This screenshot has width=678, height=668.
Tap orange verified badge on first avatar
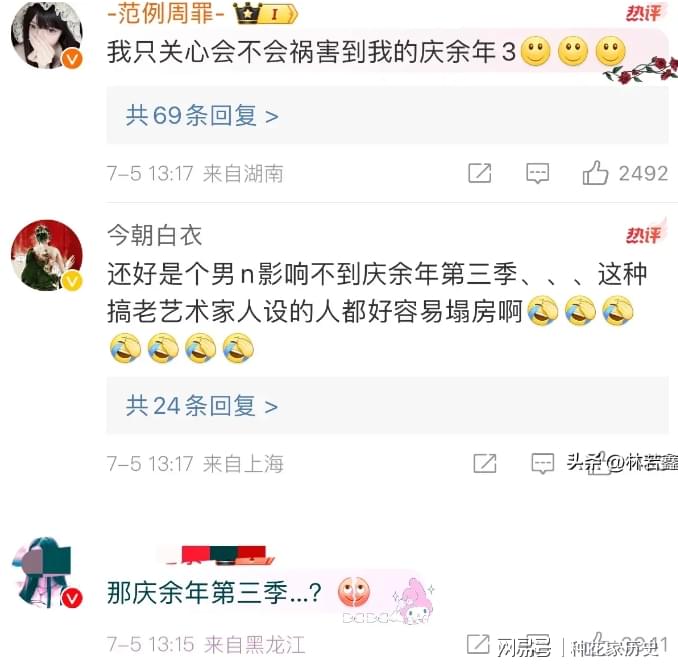[x=72, y=58]
